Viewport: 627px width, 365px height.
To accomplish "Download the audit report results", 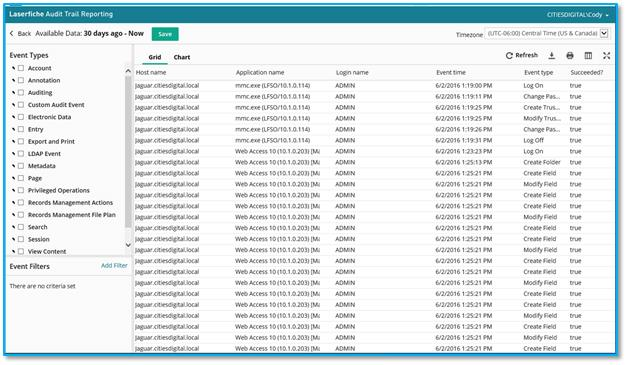I will [x=551, y=56].
